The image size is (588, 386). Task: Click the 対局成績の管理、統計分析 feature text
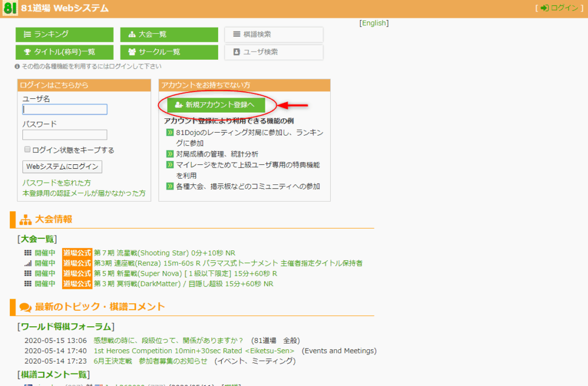[x=217, y=154]
